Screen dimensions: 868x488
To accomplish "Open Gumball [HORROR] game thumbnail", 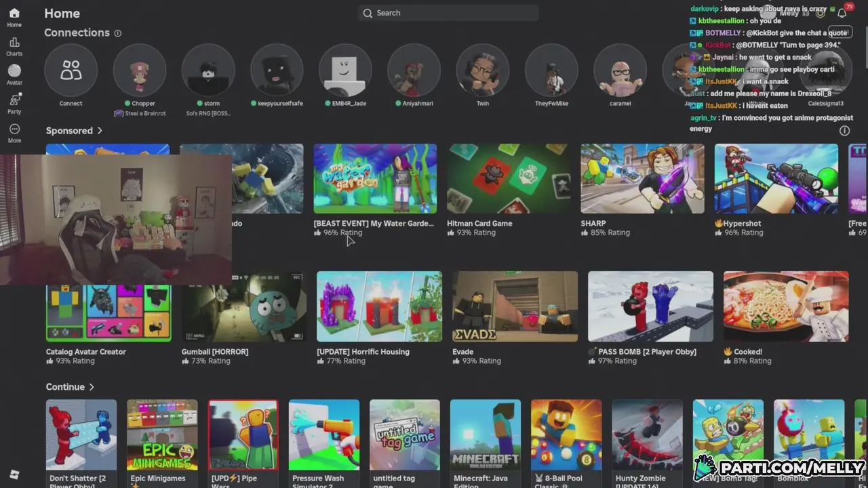I will (244, 306).
